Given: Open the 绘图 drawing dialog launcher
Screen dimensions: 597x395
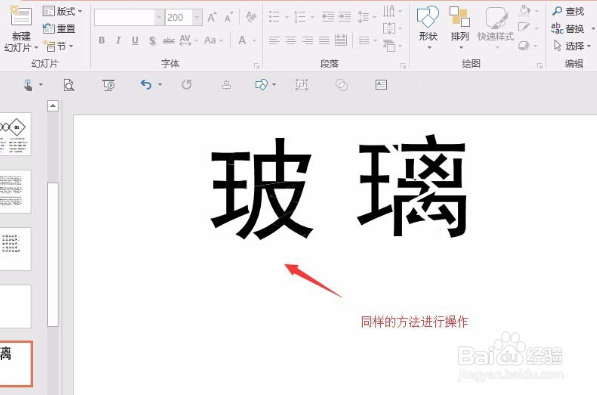Looking at the screenshot, I should coord(540,66).
